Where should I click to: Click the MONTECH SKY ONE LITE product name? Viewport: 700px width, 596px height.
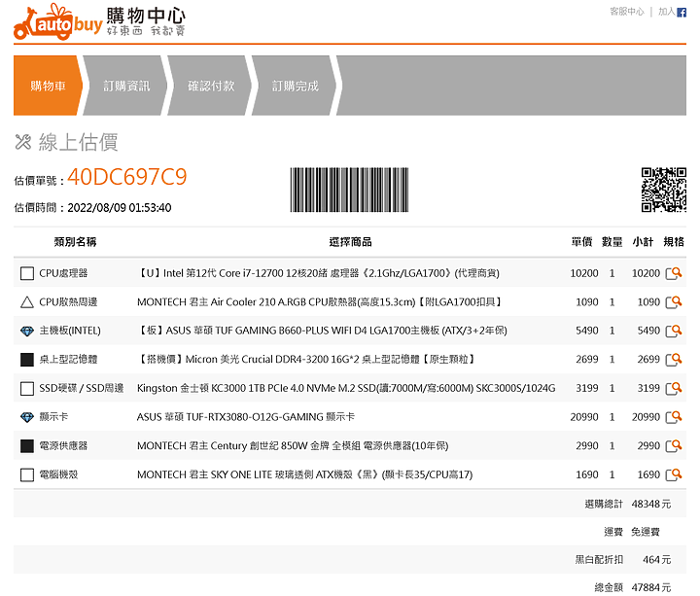pyautogui.click(x=304, y=474)
